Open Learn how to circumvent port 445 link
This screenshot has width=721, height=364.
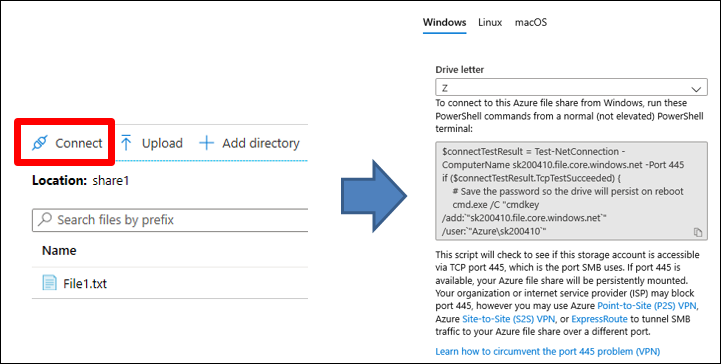click(x=548, y=352)
